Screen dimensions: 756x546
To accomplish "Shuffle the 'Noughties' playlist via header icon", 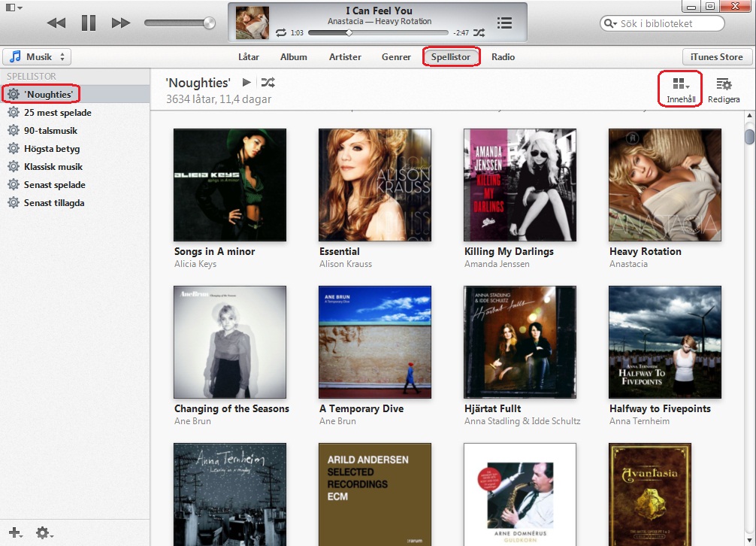I will point(268,83).
